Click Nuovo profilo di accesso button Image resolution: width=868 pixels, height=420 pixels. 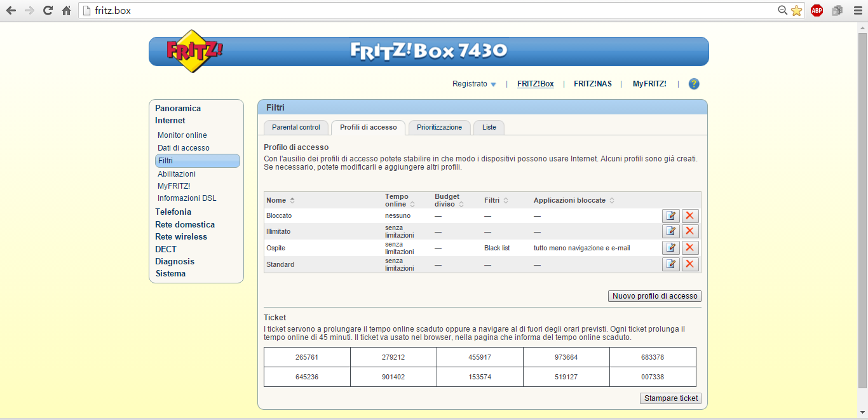click(x=654, y=296)
